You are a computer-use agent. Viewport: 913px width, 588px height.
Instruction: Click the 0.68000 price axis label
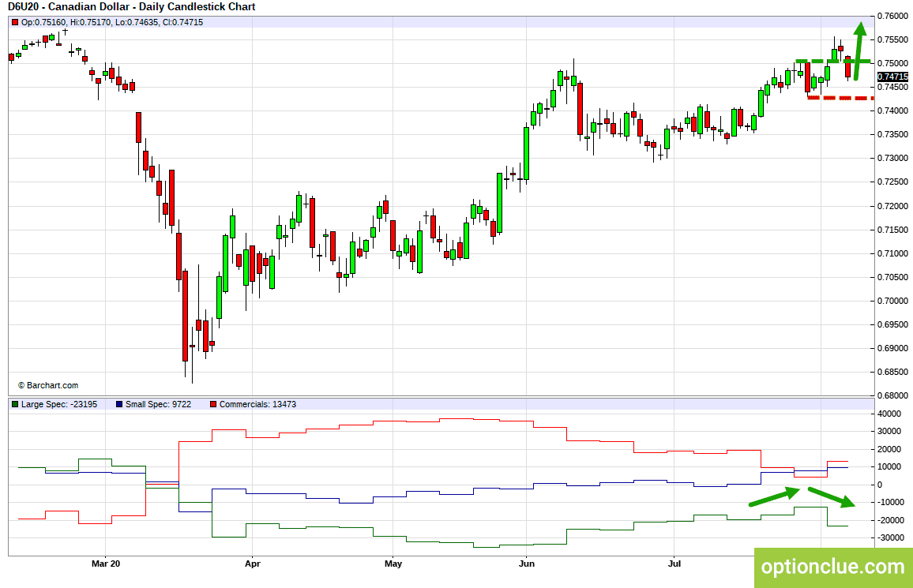[892, 395]
